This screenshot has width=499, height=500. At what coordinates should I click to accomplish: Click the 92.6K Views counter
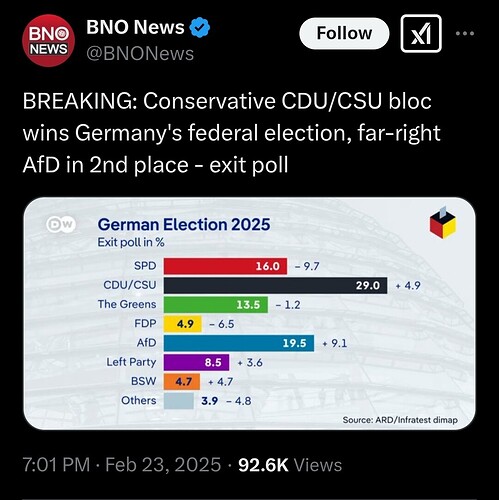(290, 465)
